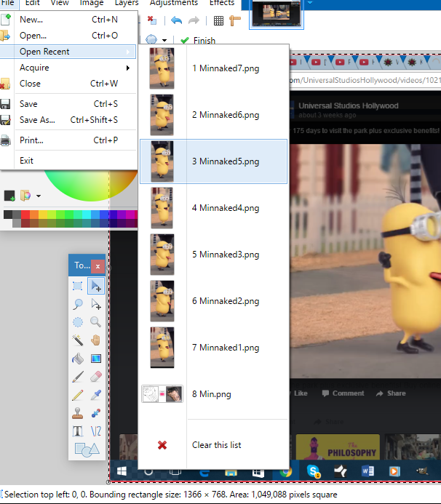Select the Shapes tool
Image resolution: width=441 pixels, height=504 pixels.
pyautogui.click(x=87, y=449)
